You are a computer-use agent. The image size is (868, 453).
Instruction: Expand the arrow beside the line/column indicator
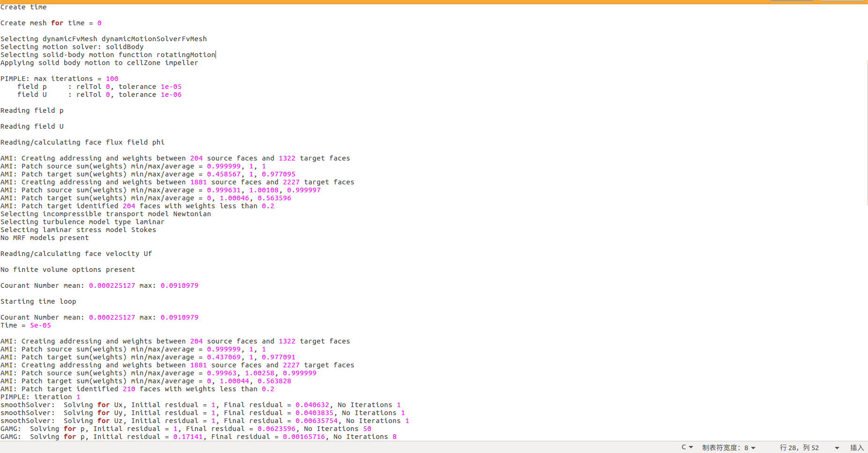(837, 448)
